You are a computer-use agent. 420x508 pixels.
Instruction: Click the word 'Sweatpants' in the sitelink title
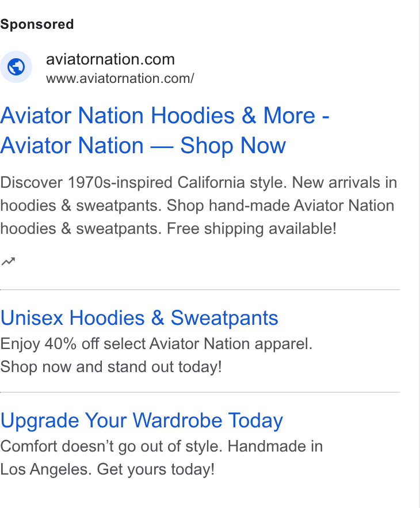coord(224,318)
